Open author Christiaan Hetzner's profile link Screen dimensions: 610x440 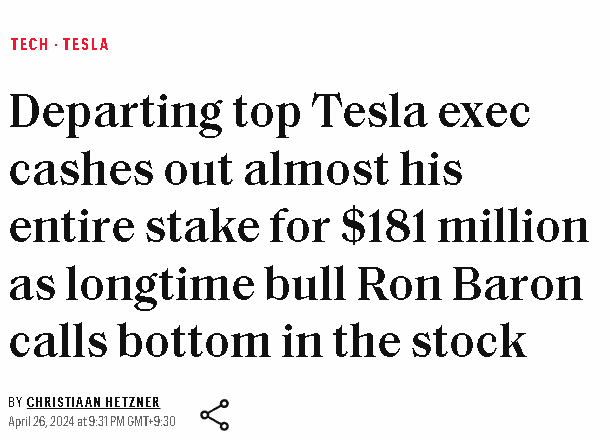pyautogui.click(x=93, y=402)
